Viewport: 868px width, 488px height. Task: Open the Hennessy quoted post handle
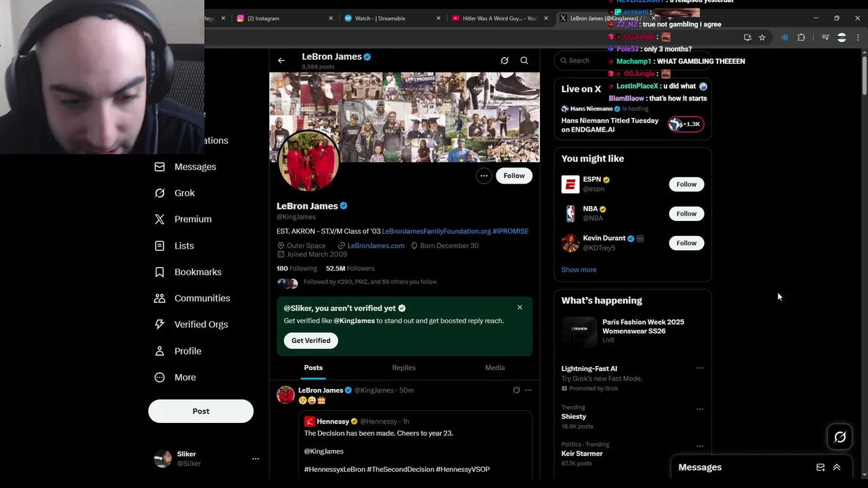[x=378, y=422]
